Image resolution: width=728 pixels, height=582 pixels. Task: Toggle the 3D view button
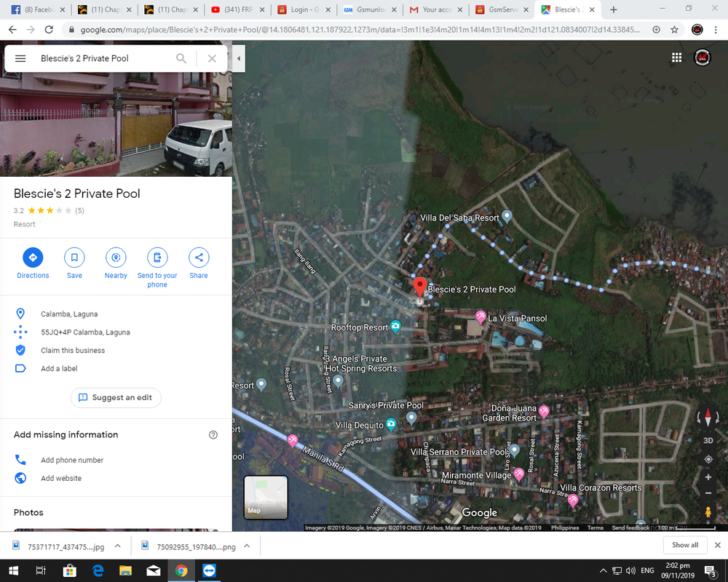point(708,440)
